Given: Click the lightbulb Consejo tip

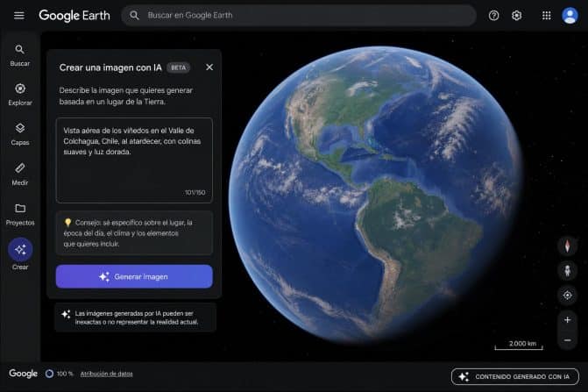Looking at the screenshot, I should (134, 233).
